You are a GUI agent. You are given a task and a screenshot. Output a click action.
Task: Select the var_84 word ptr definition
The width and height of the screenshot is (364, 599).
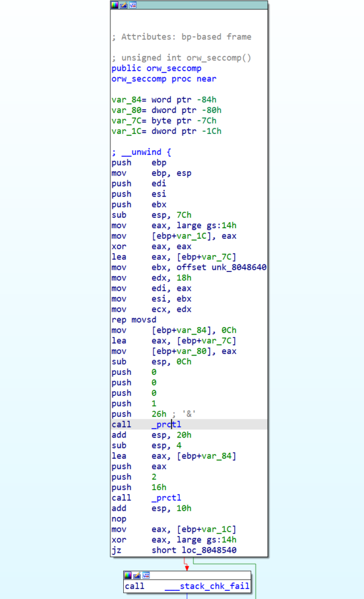pyautogui.click(x=164, y=99)
